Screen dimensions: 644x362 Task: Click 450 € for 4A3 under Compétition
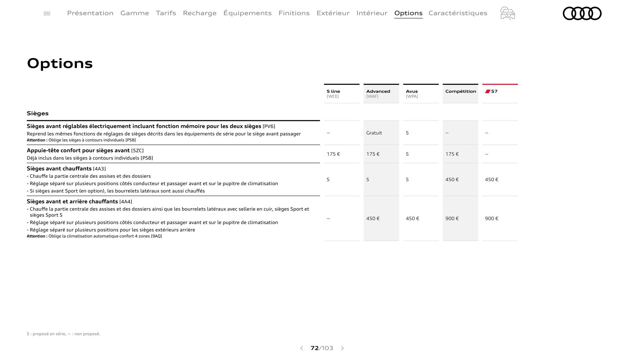click(452, 179)
